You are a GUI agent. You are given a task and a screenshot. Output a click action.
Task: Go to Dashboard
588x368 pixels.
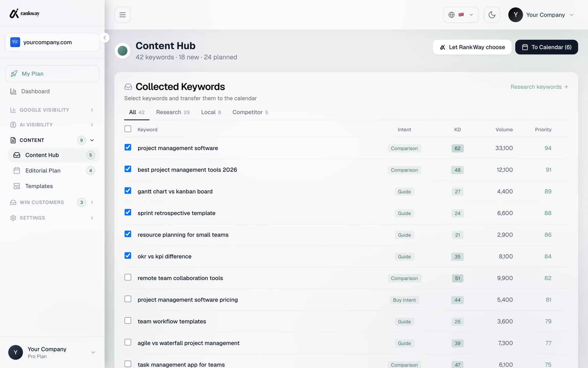[x=52, y=91]
